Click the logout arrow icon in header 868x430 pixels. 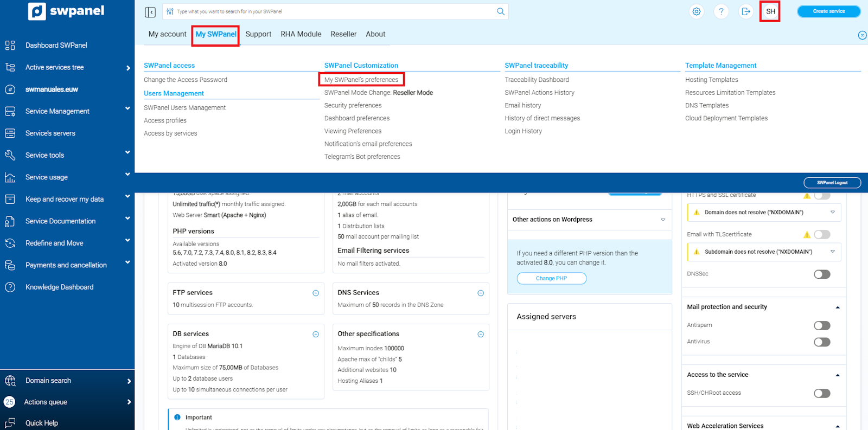click(746, 11)
